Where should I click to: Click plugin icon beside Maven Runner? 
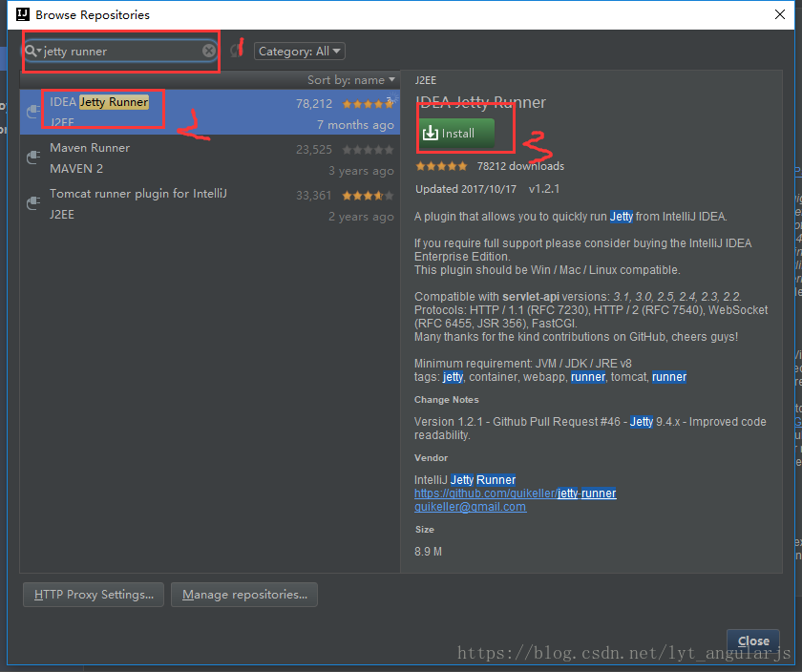33,157
